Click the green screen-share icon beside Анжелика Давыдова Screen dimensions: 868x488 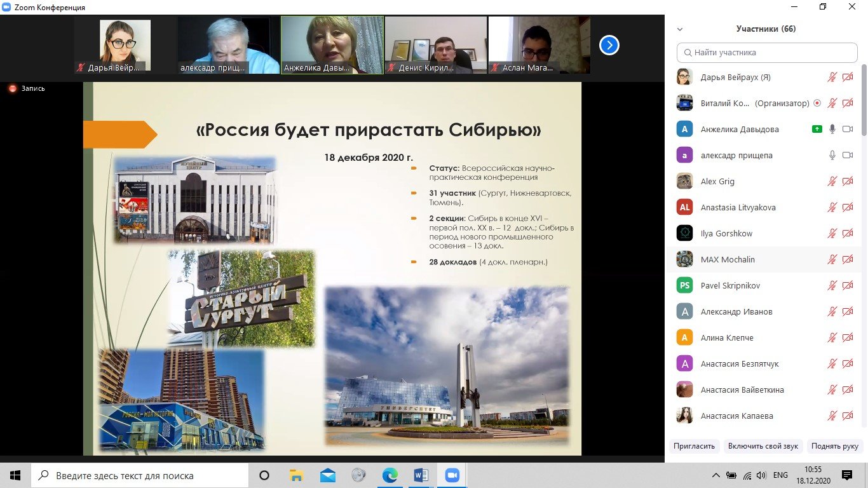point(817,129)
